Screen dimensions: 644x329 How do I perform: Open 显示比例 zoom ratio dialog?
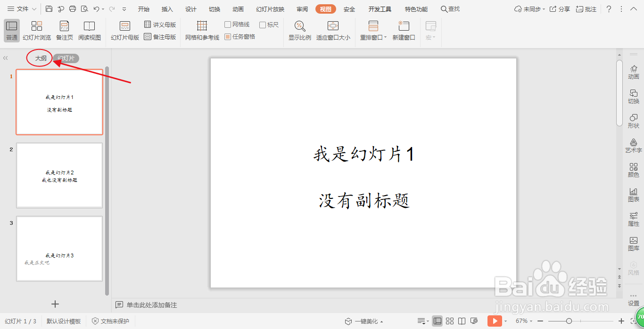(300, 31)
